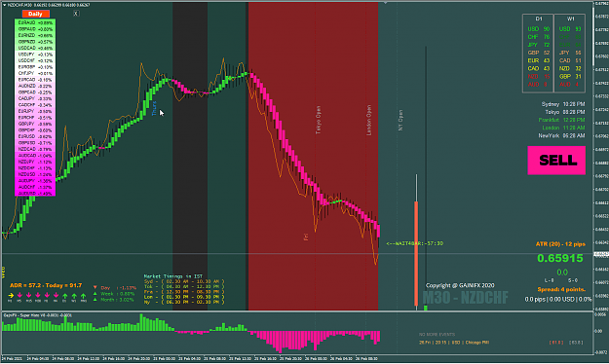609x364 pixels.
Task: Select AUDCHF row in pairs list
Action: point(35,187)
